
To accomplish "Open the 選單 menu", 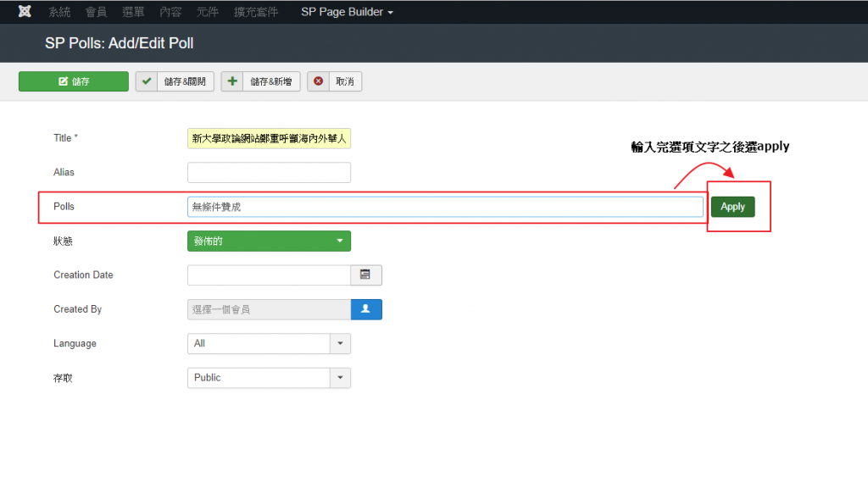I will [x=133, y=13].
